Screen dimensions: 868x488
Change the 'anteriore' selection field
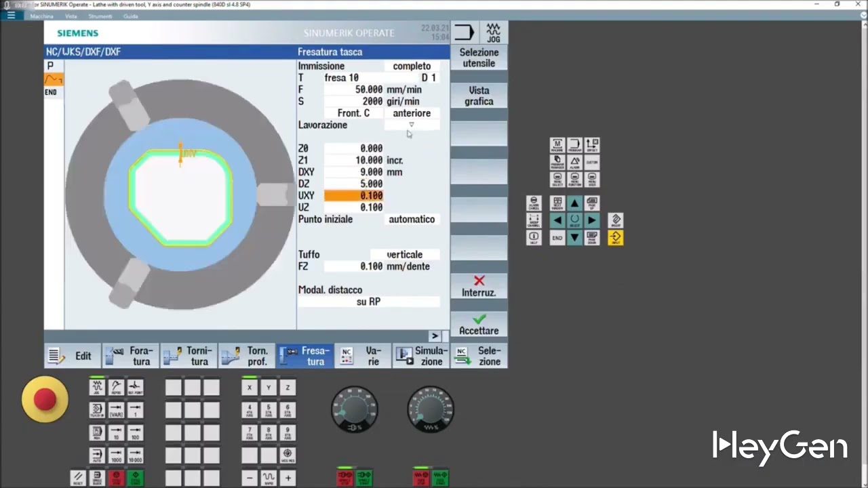pos(412,113)
